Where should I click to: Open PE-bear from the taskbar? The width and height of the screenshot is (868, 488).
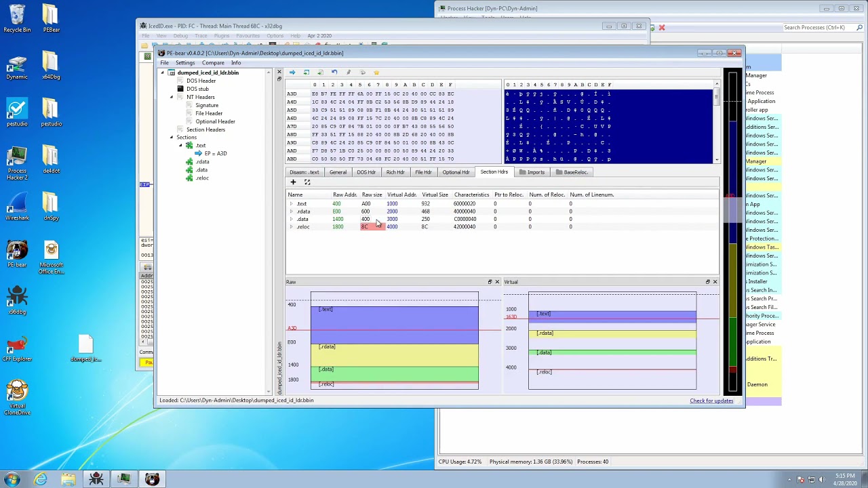pos(152,479)
